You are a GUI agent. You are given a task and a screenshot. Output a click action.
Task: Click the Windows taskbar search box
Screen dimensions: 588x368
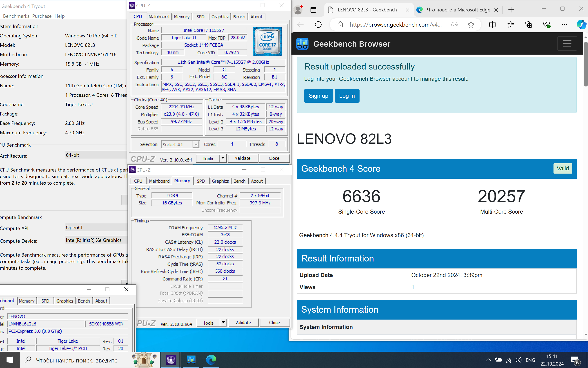(90, 360)
